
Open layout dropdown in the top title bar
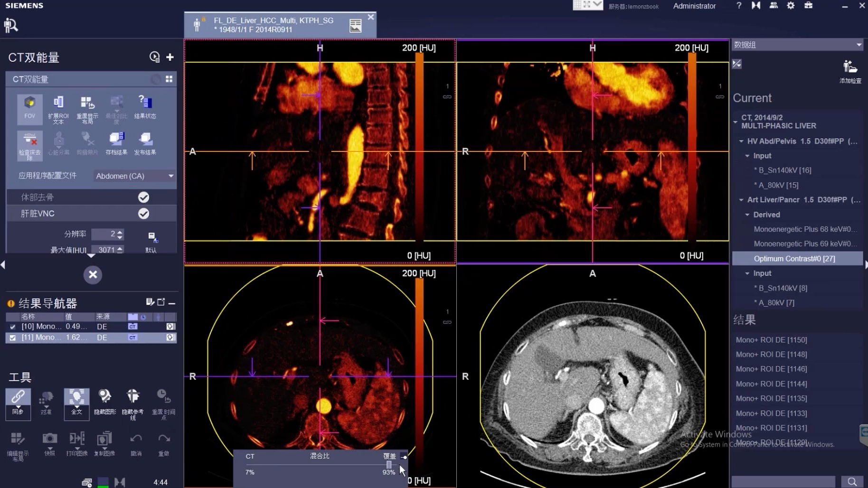pyautogui.click(x=598, y=5)
